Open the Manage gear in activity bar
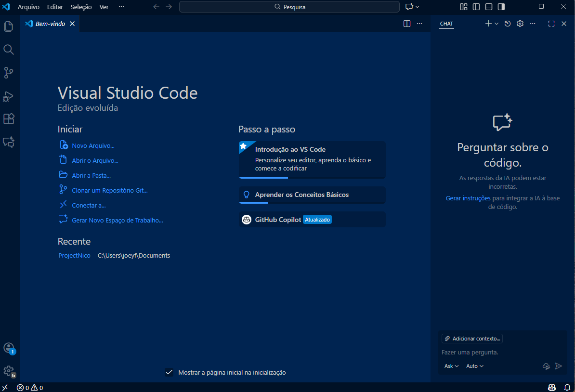 click(9, 371)
